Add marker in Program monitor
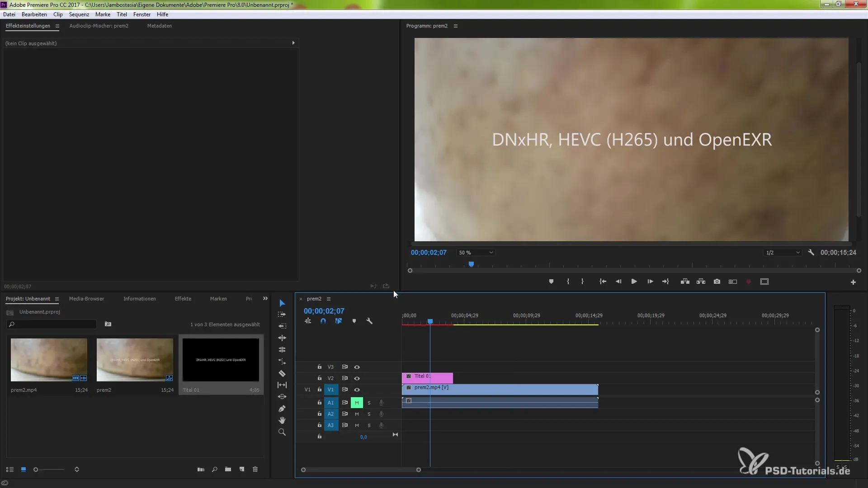The height and width of the screenshot is (488, 868). [551, 282]
